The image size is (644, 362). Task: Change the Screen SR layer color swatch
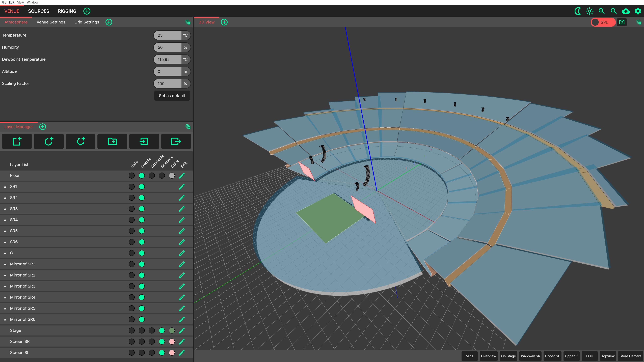[x=172, y=342]
